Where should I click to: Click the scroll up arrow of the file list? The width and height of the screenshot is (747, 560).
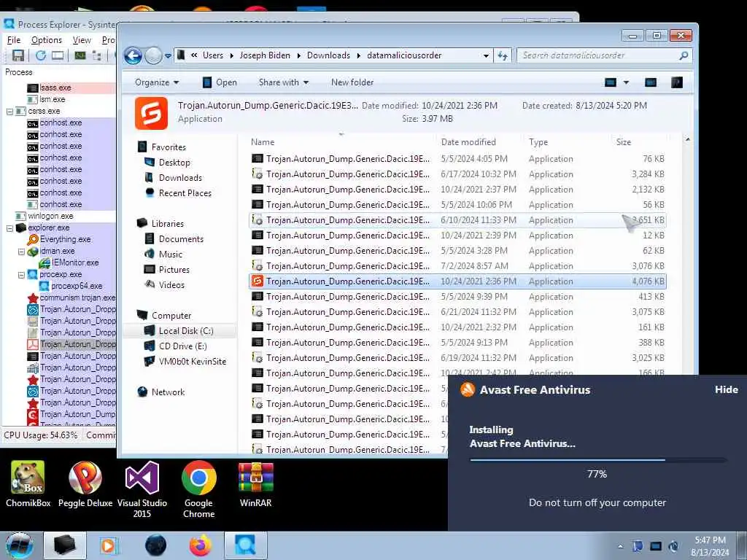(x=687, y=139)
